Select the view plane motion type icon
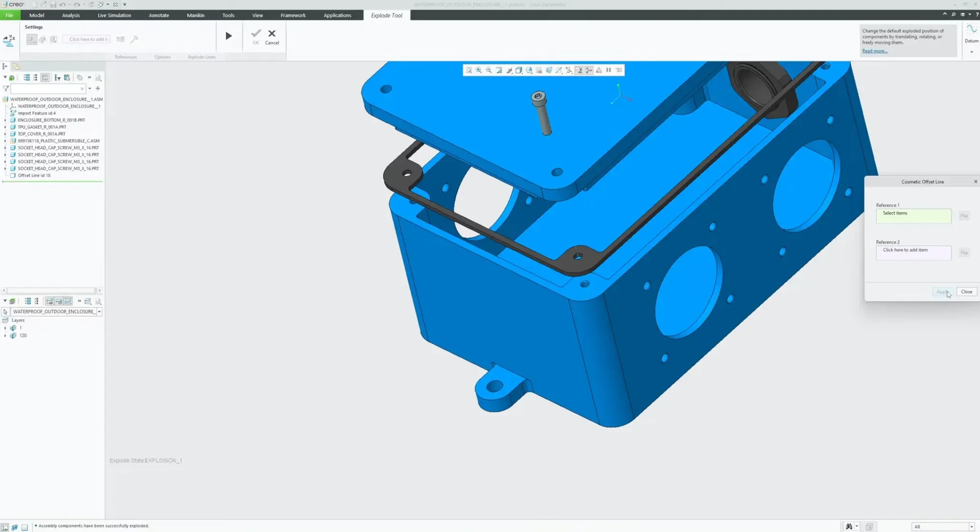 coord(54,40)
